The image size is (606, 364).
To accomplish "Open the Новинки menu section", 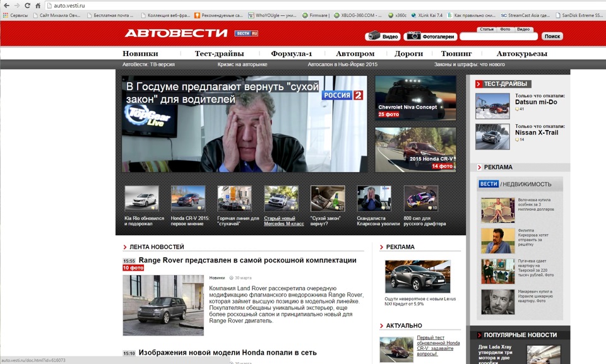I will tap(140, 54).
